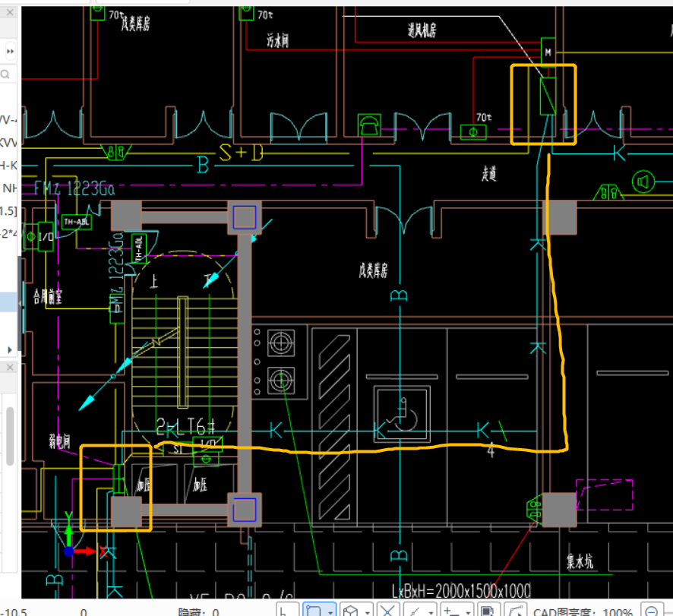Open the rectangle selection tool dropdown arrow
The height and width of the screenshot is (616, 673).
click(x=330, y=611)
